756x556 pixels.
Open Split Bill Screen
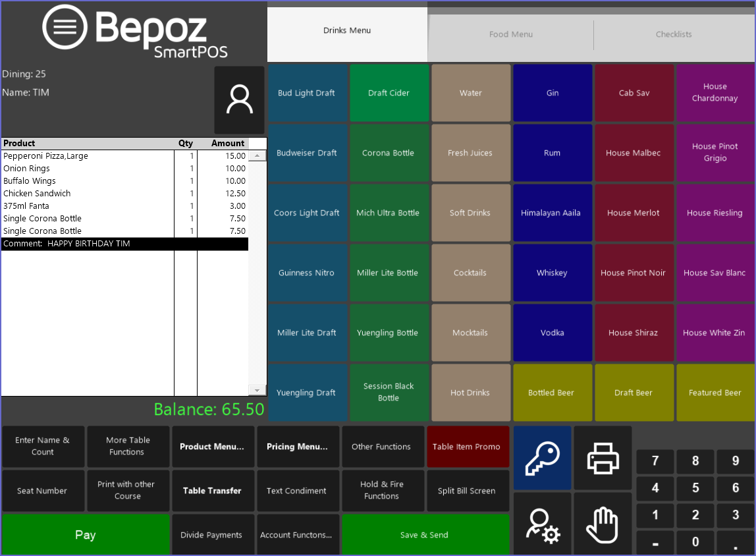(467, 490)
